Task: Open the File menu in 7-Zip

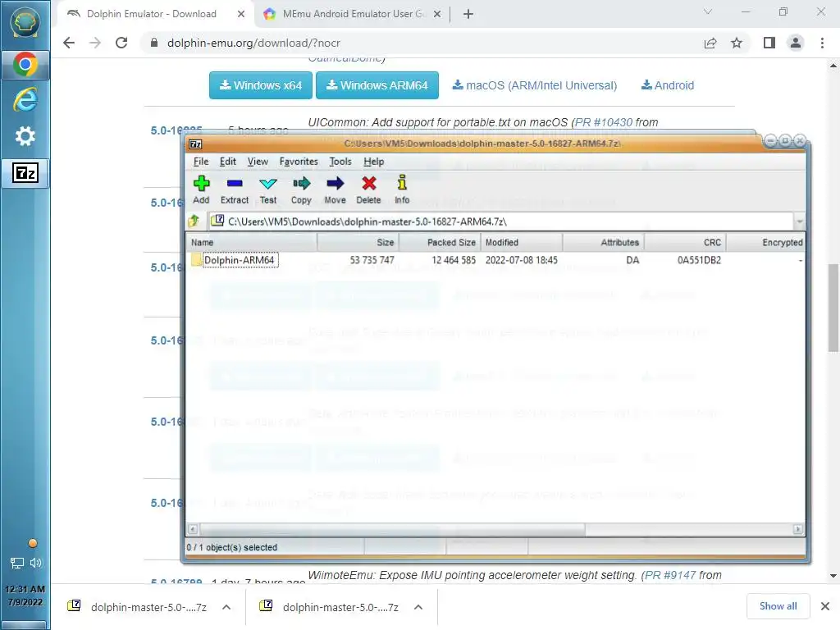Action: [x=201, y=162]
